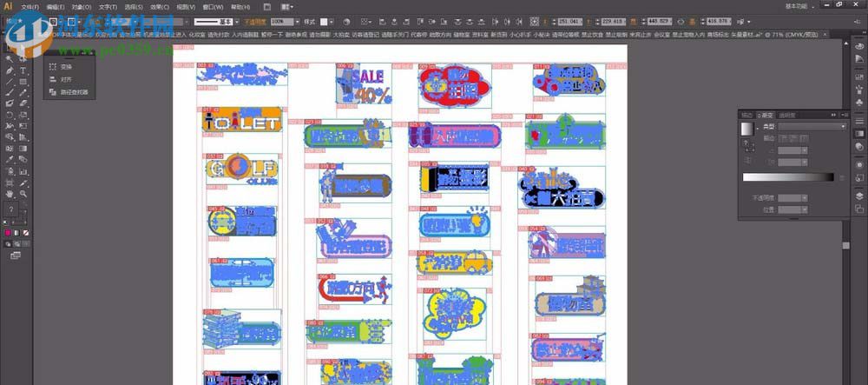Click the X coordinate input field
Image resolution: width=868 pixels, height=385 pixels.
[569, 20]
